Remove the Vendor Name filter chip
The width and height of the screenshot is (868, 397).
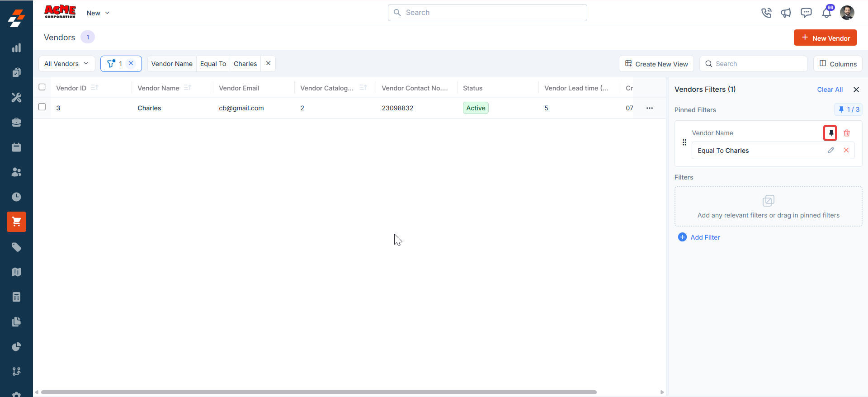268,63
